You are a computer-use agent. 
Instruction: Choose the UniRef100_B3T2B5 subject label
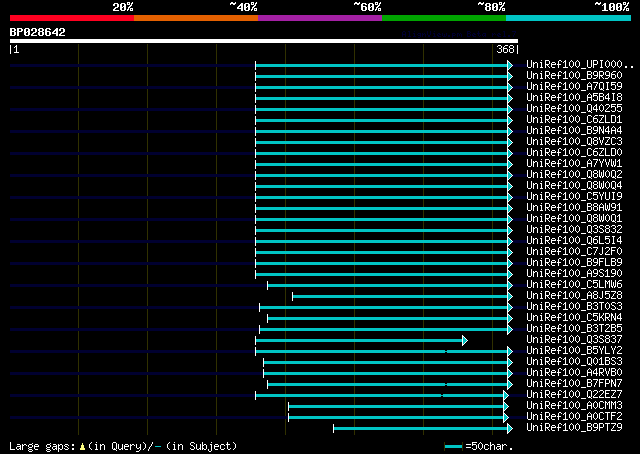(x=574, y=329)
